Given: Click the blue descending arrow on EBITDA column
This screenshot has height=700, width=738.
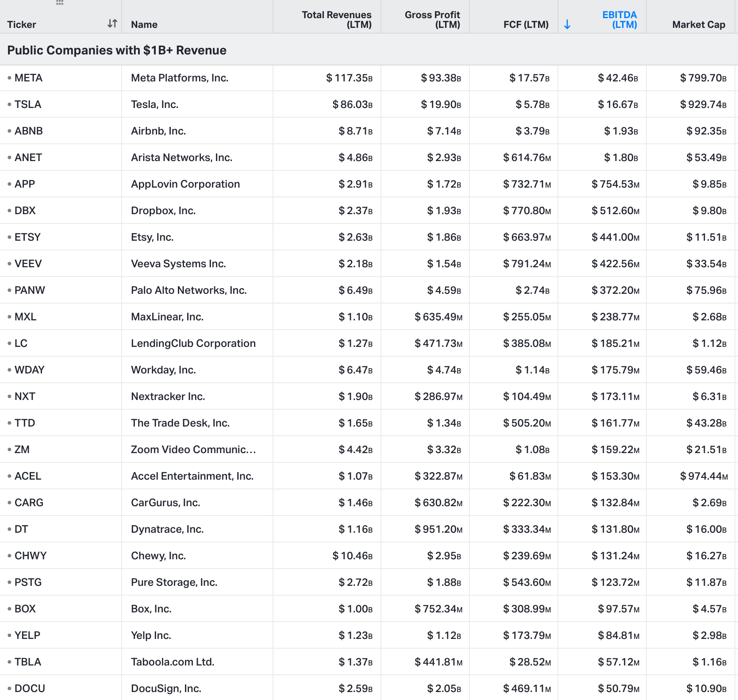Looking at the screenshot, I should click(567, 24).
